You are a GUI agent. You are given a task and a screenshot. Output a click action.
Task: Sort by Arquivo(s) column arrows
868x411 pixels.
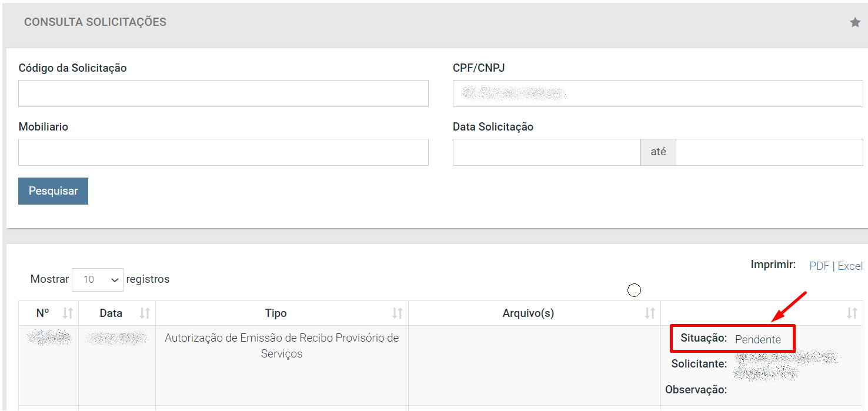click(650, 313)
